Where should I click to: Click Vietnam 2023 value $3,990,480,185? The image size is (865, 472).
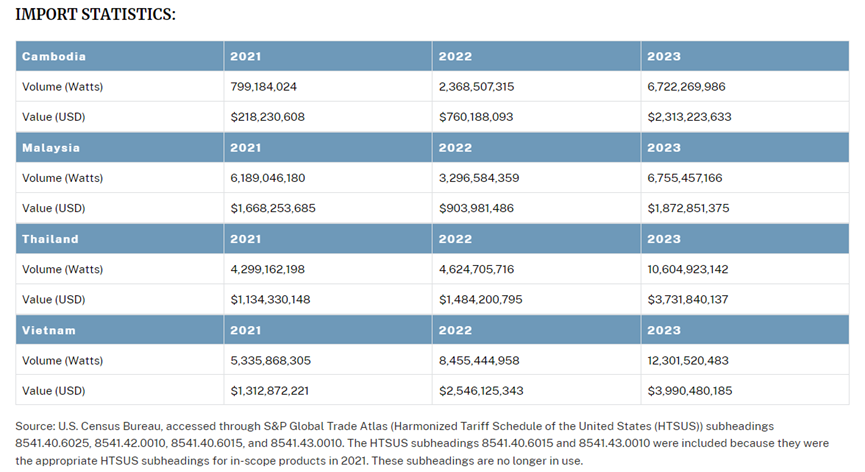(x=690, y=391)
